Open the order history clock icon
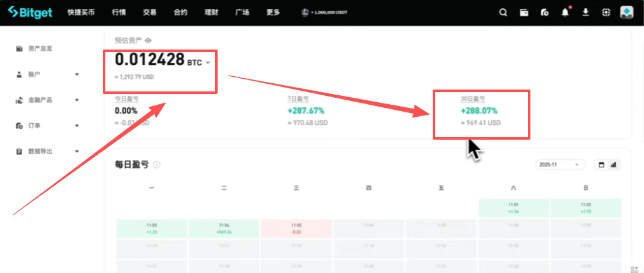The height and width of the screenshot is (273, 644). click(544, 12)
